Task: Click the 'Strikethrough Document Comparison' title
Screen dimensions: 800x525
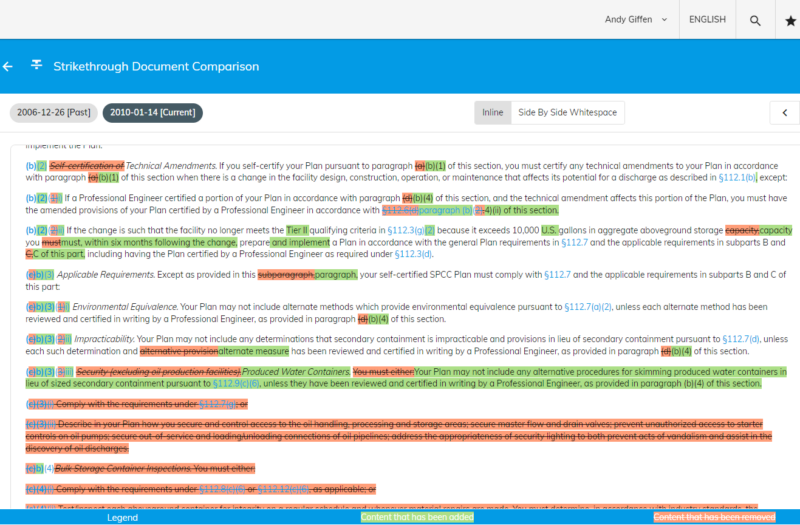Action: click(156, 66)
